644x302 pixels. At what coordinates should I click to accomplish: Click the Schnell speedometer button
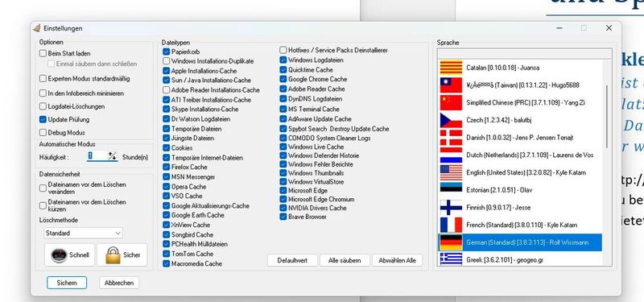point(69,254)
